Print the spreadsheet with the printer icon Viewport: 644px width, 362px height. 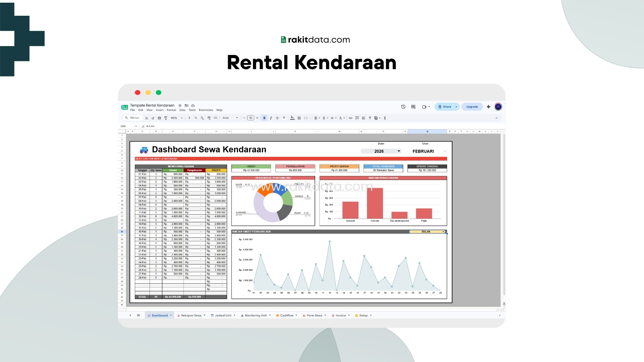(159, 118)
